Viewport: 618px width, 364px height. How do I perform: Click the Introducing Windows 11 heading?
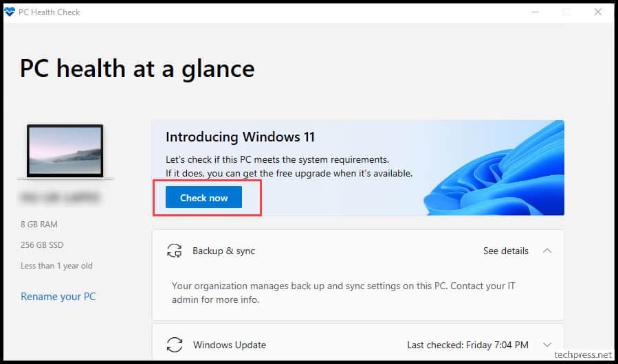point(240,137)
